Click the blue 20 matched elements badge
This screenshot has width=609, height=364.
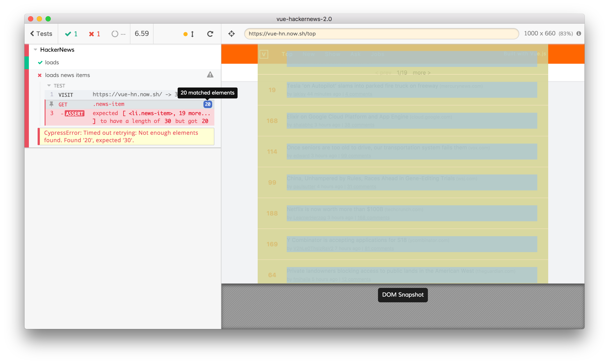coord(208,104)
